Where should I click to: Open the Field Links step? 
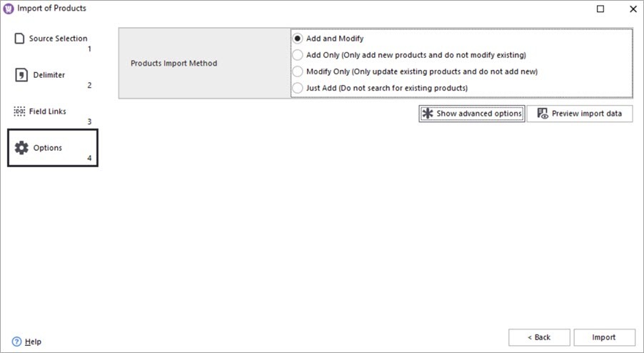(47, 111)
